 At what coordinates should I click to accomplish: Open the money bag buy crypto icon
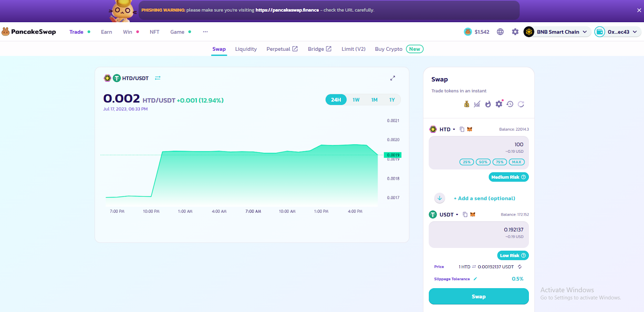466,104
